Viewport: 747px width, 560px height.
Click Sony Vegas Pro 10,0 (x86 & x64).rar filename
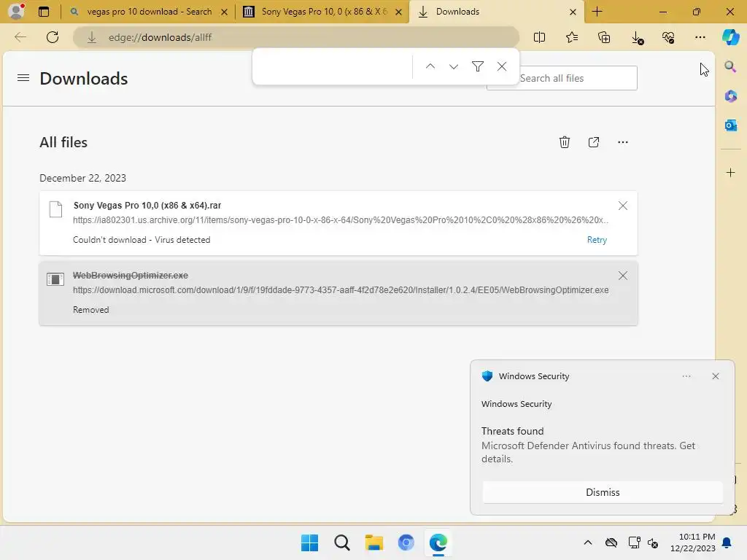tap(147, 205)
